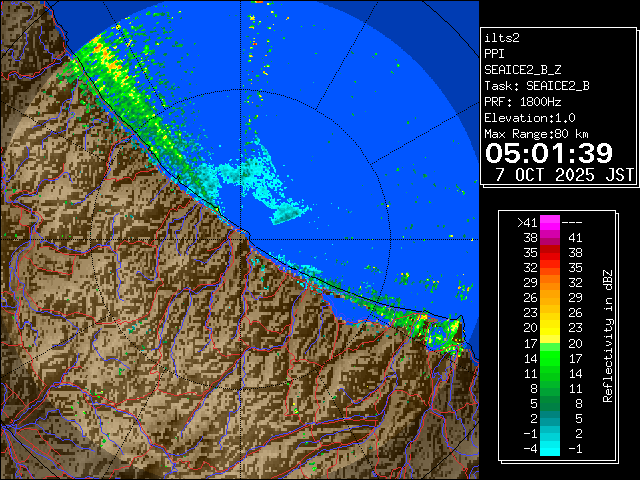This screenshot has width=640, height=480.
Task: Click the orange 29–32 dBZ legend color
Action: pyautogui.click(x=550, y=283)
